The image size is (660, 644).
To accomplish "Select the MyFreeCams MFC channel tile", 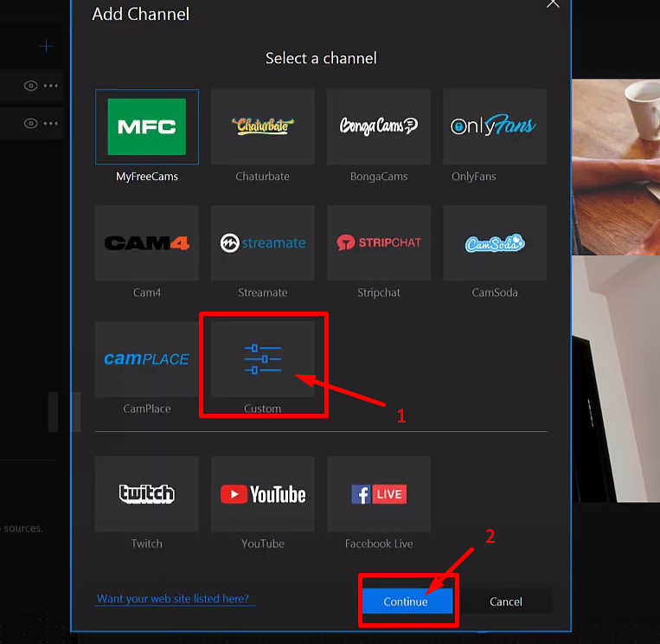I will pyautogui.click(x=147, y=126).
